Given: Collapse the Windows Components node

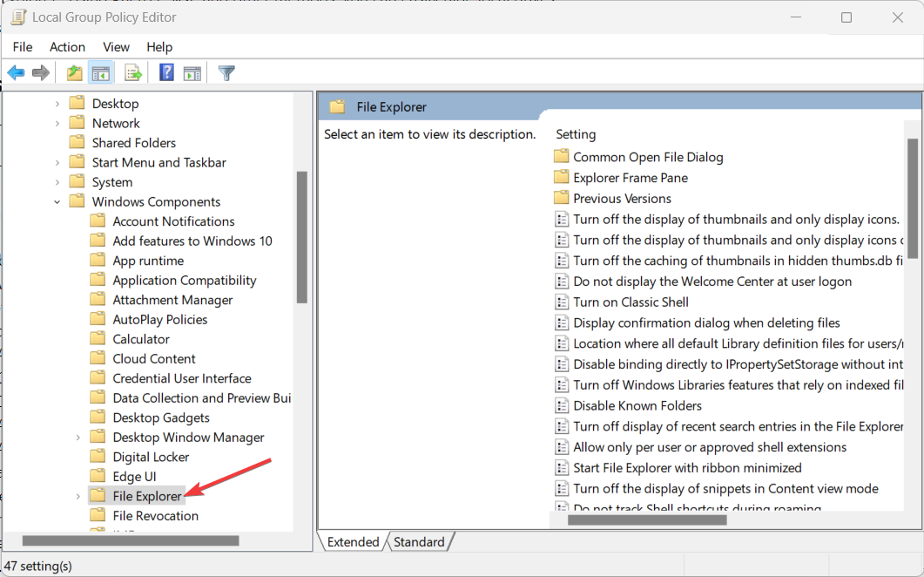Looking at the screenshot, I should (x=57, y=201).
